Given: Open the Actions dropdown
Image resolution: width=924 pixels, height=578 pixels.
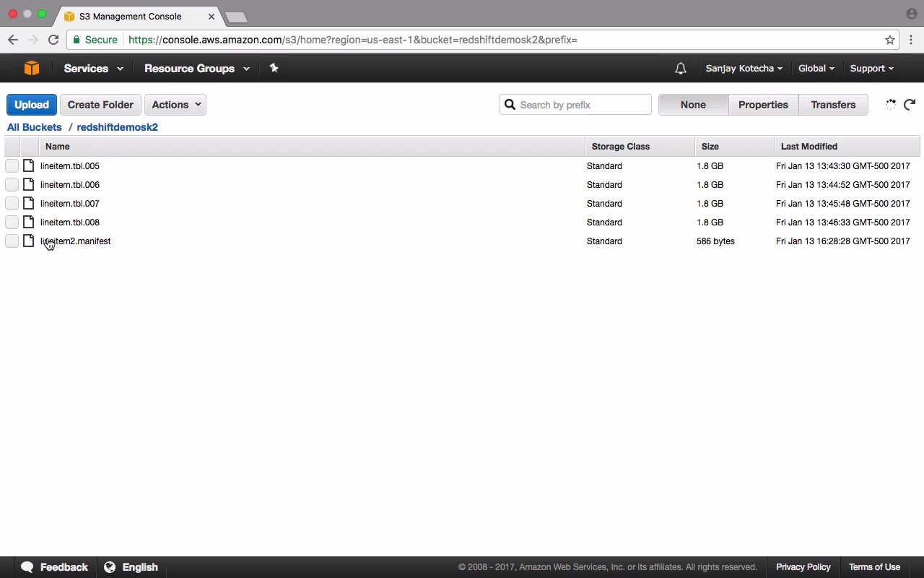Looking at the screenshot, I should click(175, 105).
